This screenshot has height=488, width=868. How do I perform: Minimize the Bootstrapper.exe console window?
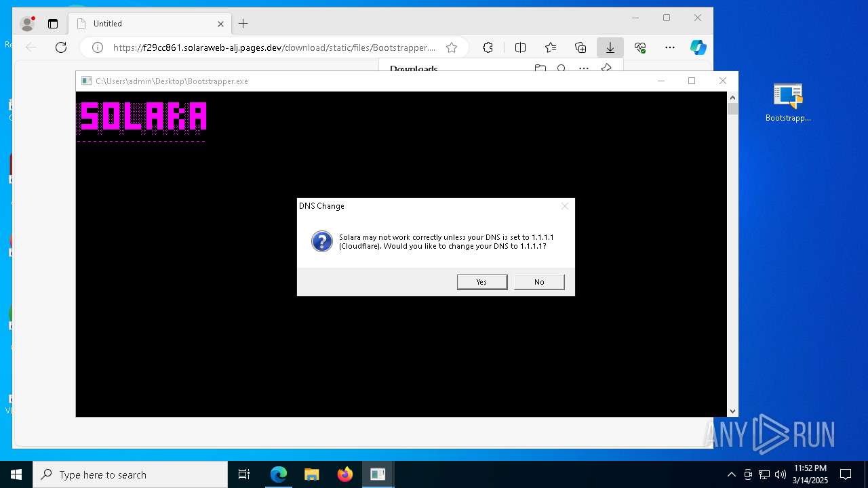click(x=661, y=81)
